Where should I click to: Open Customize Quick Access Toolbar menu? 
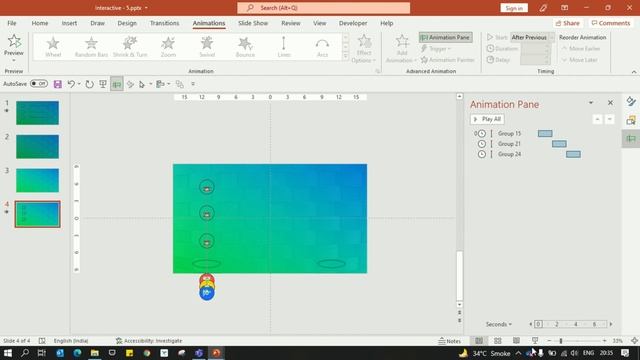coord(193,84)
